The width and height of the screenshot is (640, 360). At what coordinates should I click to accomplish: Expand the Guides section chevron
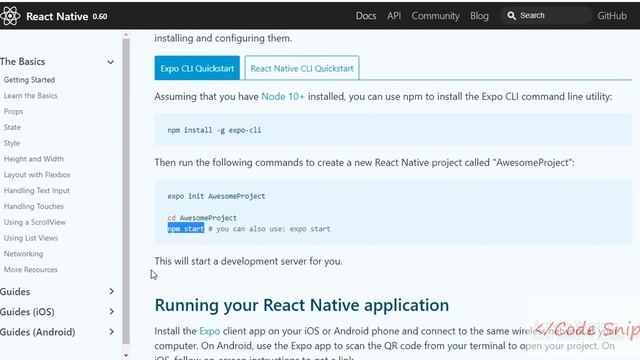[111, 291]
